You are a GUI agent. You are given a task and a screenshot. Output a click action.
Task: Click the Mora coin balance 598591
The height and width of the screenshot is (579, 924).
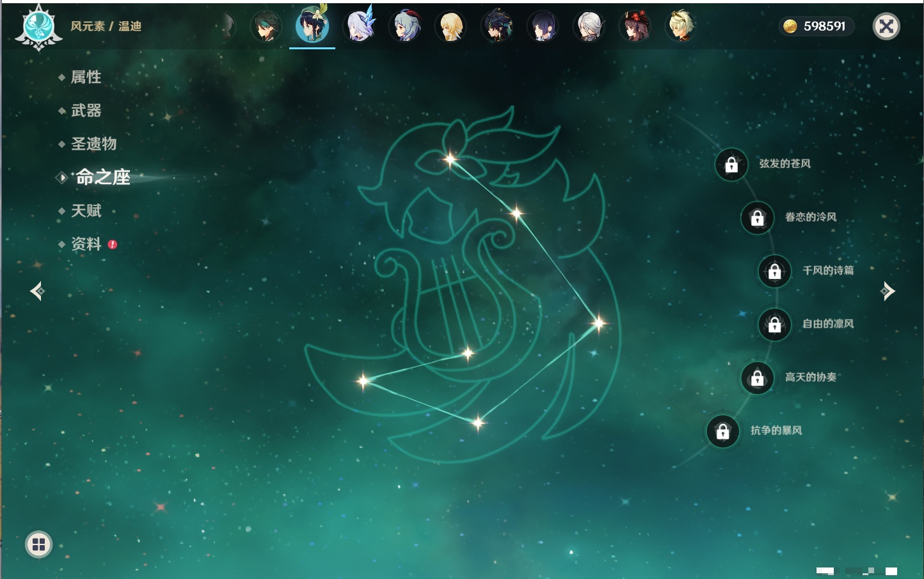click(x=816, y=26)
